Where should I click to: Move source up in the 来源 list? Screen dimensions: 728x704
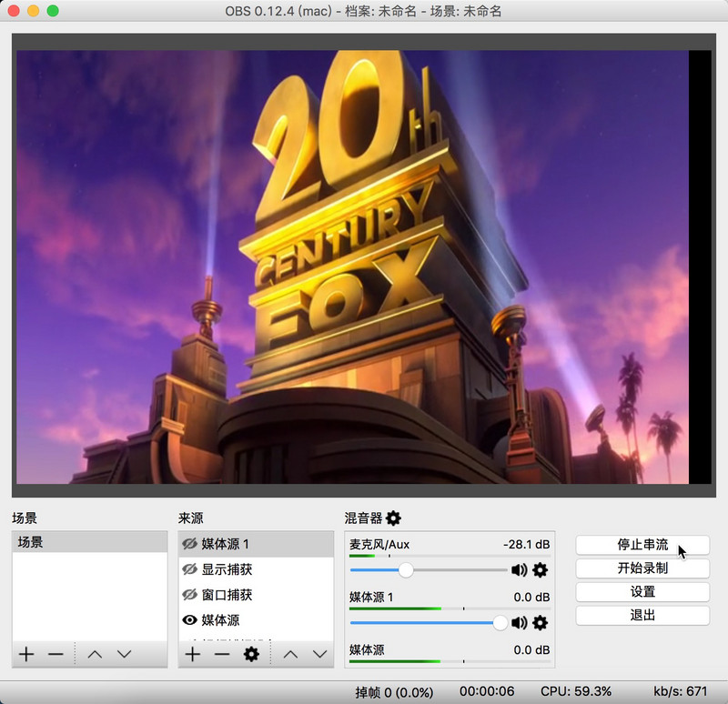(x=290, y=654)
